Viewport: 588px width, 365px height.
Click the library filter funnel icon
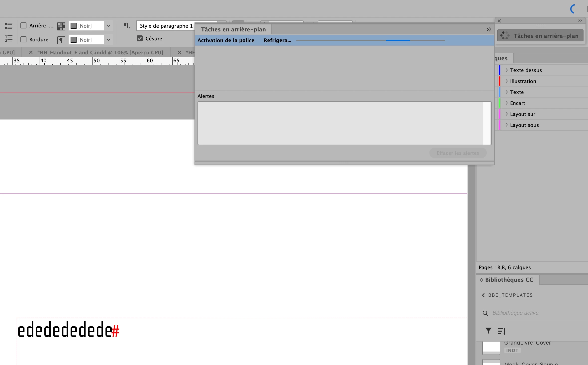(x=488, y=331)
